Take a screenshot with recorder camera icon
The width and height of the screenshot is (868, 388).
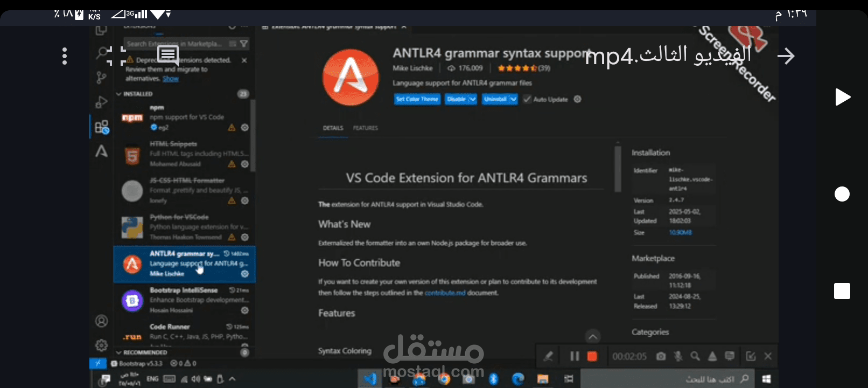point(661,356)
